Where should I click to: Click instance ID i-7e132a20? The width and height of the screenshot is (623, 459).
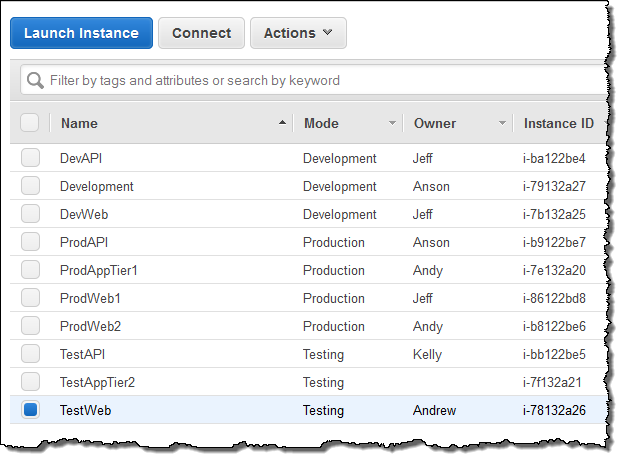[554, 270]
